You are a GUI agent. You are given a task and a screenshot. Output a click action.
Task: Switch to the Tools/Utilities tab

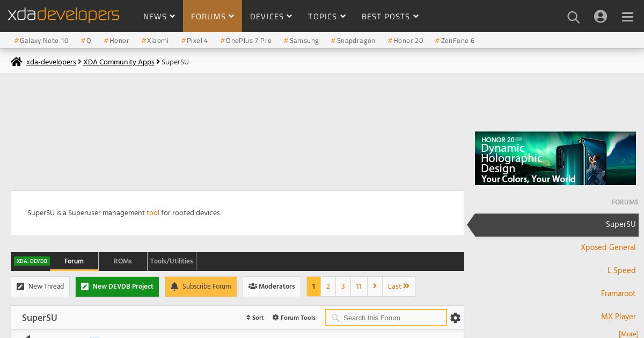[172, 261]
